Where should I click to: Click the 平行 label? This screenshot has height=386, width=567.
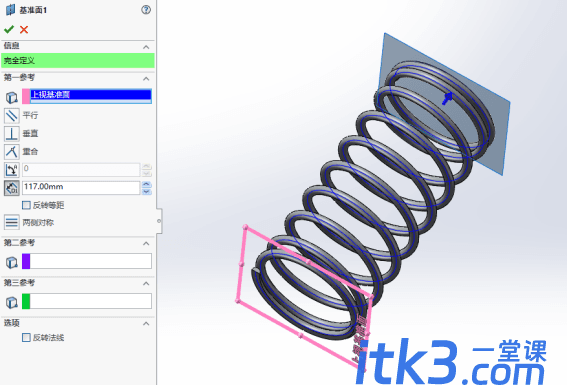coord(30,115)
